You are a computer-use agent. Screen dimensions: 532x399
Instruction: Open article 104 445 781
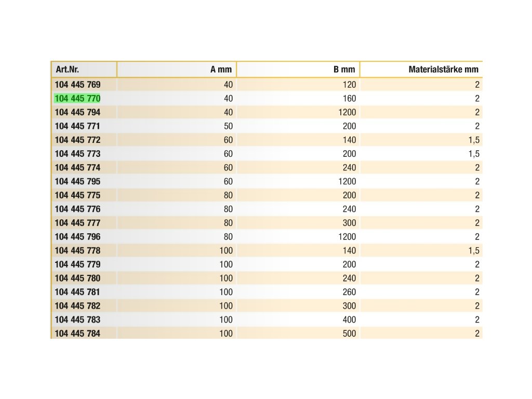(77, 292)
